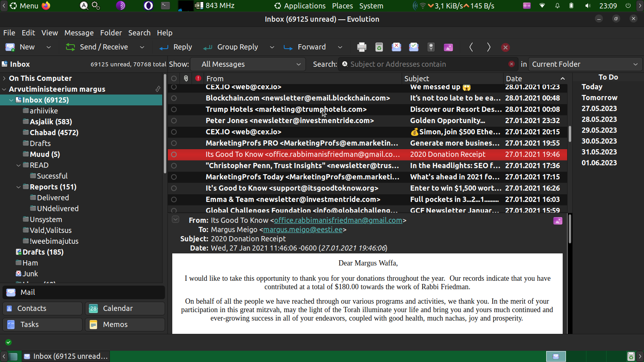Open the Search menu

pos(139,33)
